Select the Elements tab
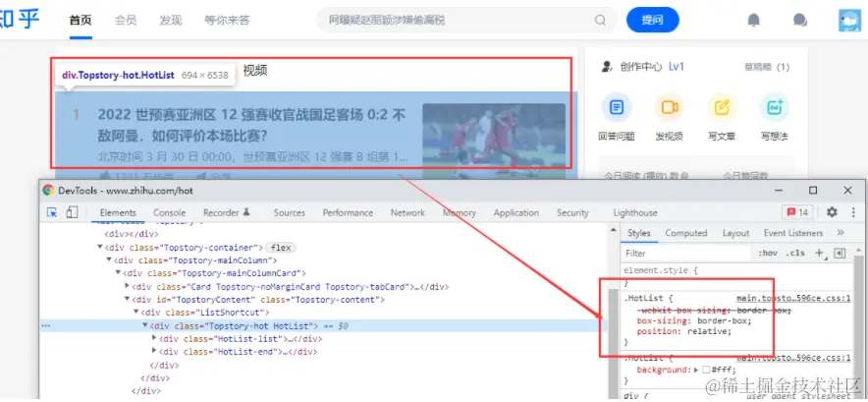 pyautogui.click(x=118, y=212)
